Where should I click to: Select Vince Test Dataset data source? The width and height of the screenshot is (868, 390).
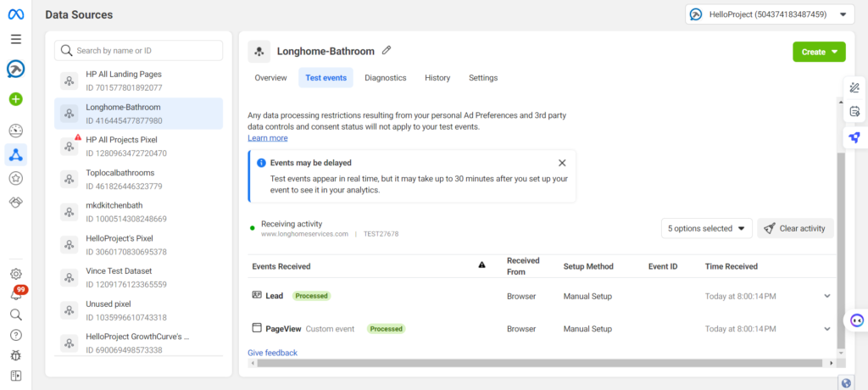point(138,277)
